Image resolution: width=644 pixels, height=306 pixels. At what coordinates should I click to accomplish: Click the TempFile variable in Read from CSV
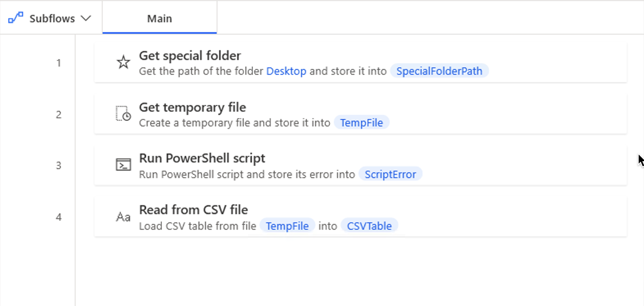[x=287, y=226]
